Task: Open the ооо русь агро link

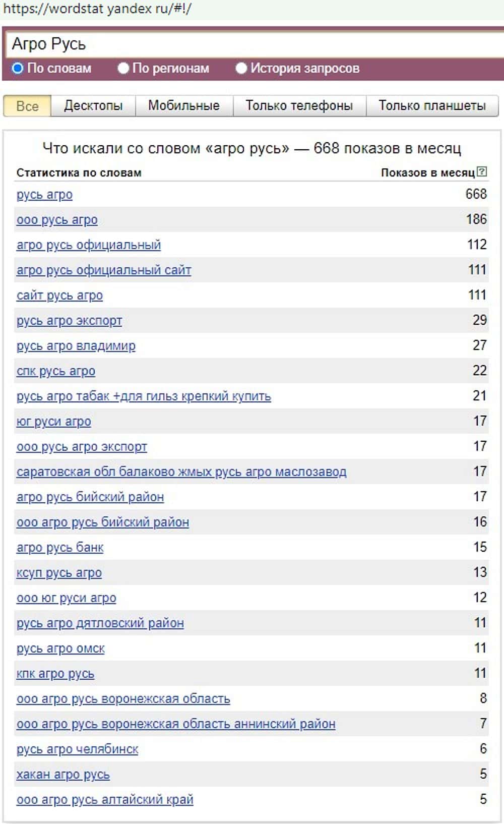Action: pyautogui.click(x=57, y=220)
